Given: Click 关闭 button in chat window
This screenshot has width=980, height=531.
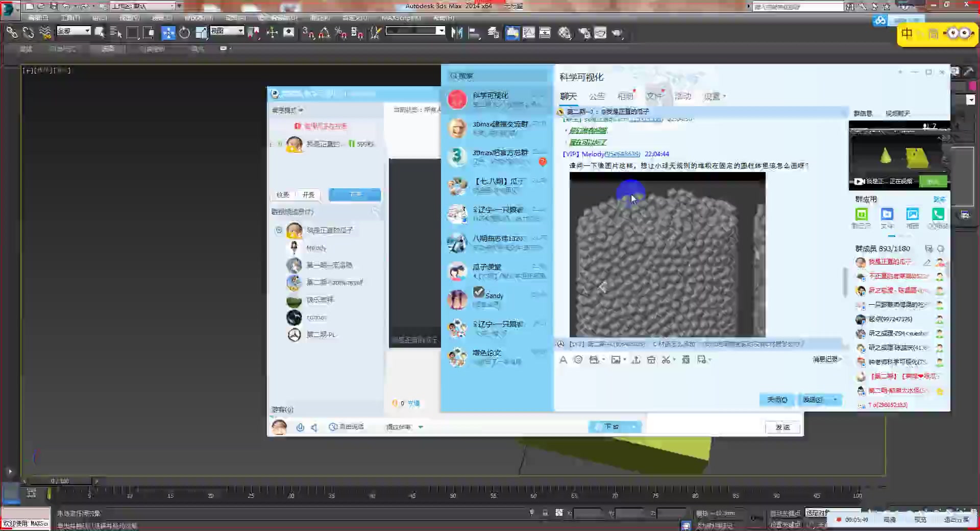Looking at the screenshot, I should point(777,400).
